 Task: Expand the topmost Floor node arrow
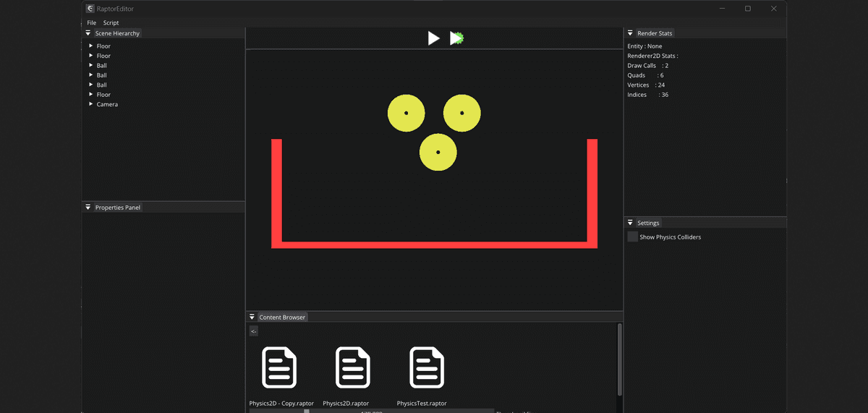tap(90, 46)
